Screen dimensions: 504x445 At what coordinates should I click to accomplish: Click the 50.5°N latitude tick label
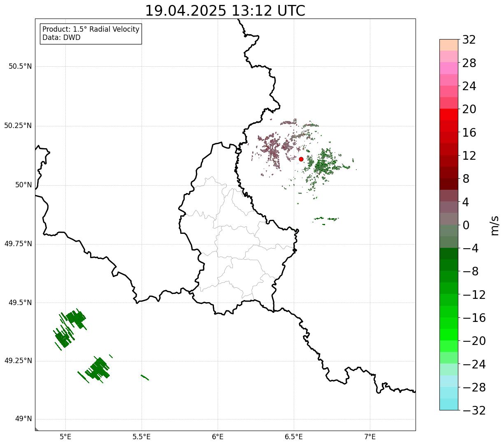[20, 67]
